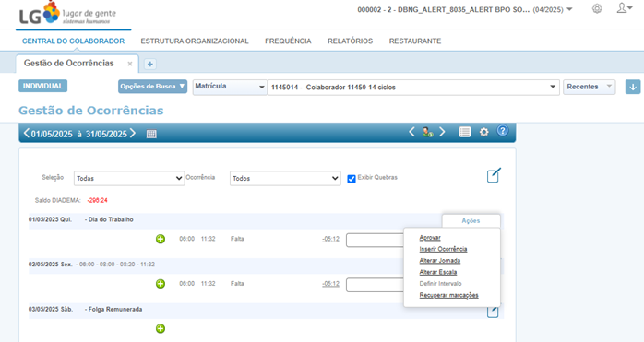This screenshot has width=644, height=342.
Task: Click the INDIVIDUAL button
Action: click(42, 86)
